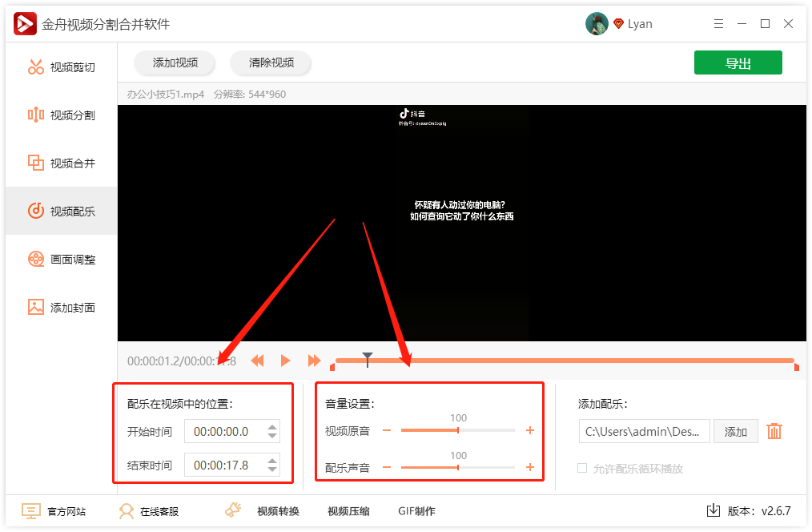Screen dimensions: 812x532
Task: Click the music file path field
Action: pyautogui.click(x=644, y=432)
